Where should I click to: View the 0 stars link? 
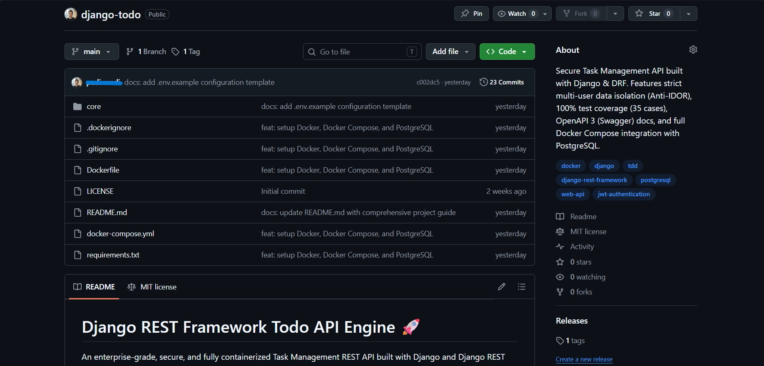click(574, 262)
